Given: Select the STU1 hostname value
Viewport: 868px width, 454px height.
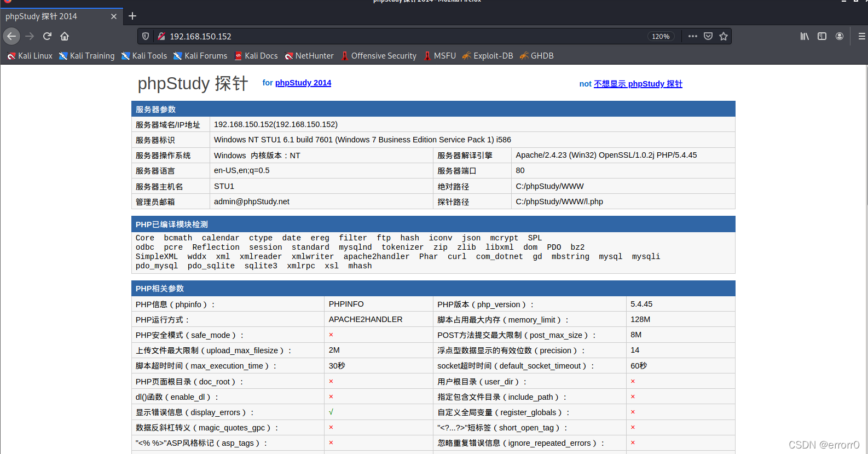Looking at the screenshot, I should (224, 186).
